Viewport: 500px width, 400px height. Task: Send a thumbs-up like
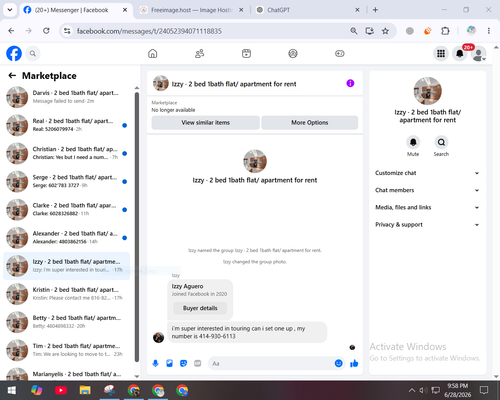[354, 363]
